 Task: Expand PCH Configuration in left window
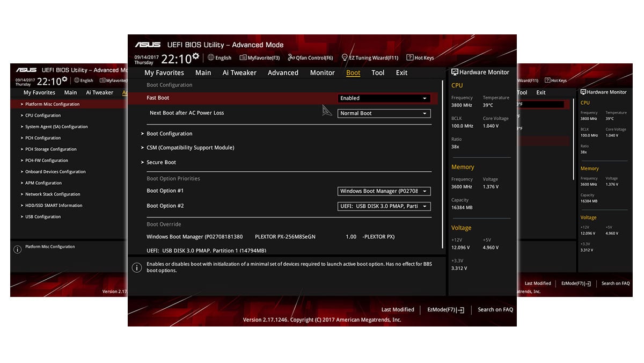tap(43, 138)
